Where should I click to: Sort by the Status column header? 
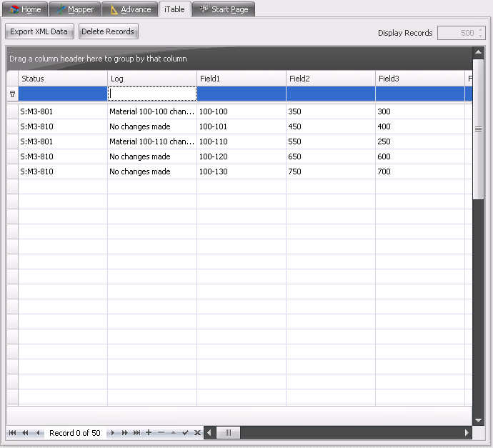(63, 79)
